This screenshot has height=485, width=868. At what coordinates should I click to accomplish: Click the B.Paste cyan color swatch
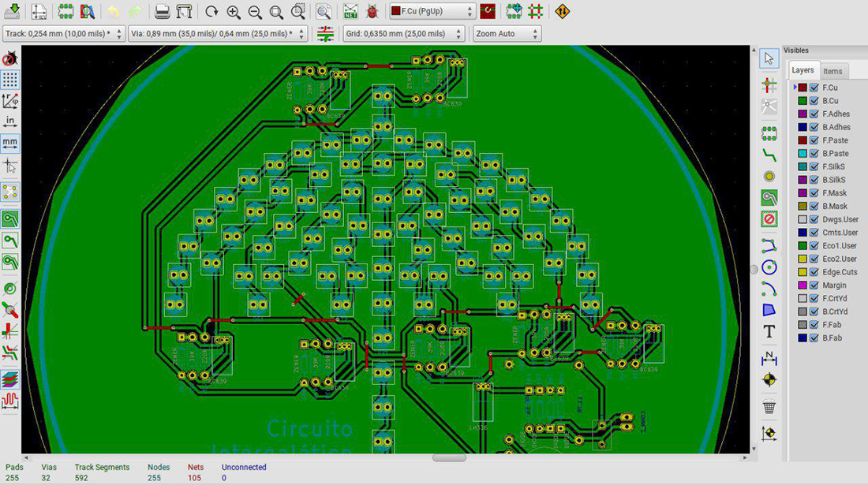pos(803,154)
